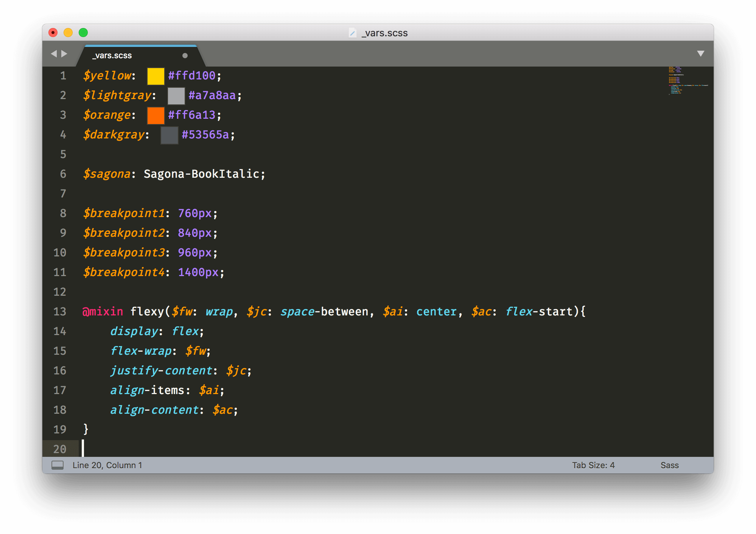The height and width of the screenshot is (534, 756).
Task: Open the Tab Size: 4 menu
Action: [593, 465]
